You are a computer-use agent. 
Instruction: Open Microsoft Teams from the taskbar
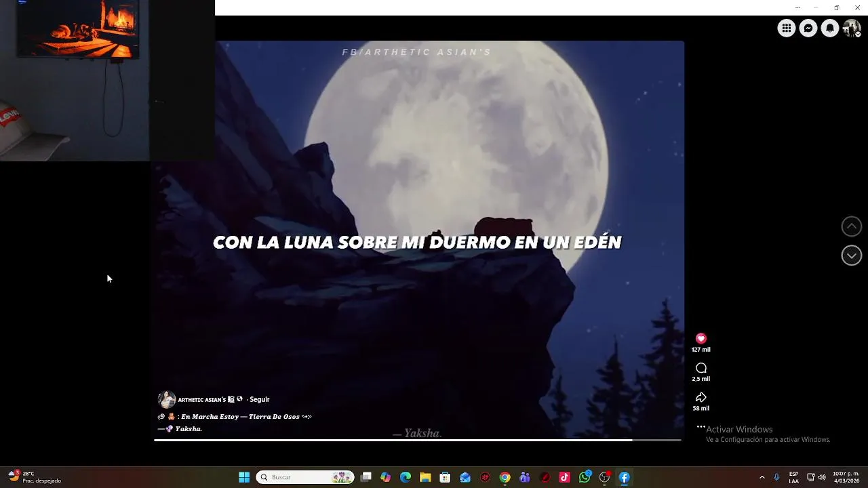coord(525,477)
